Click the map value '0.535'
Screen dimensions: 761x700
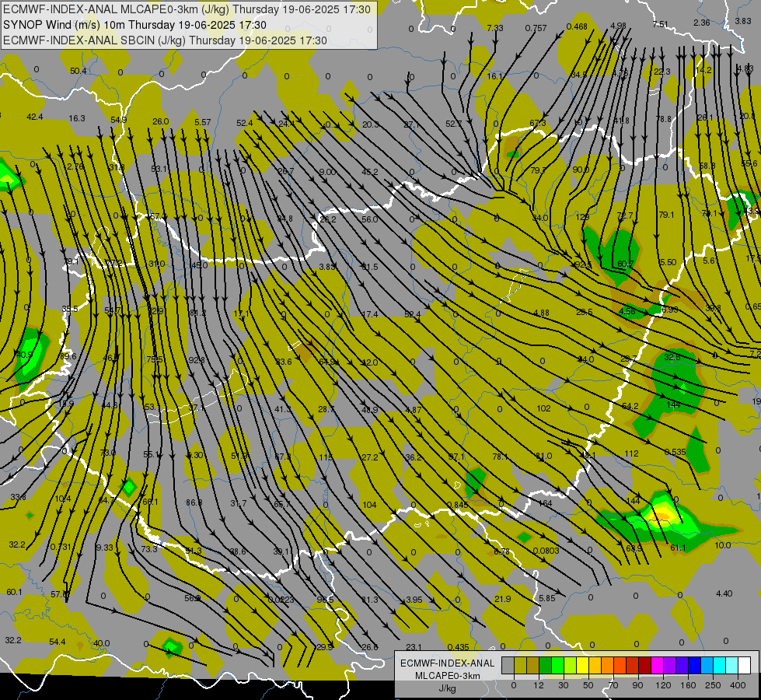(675, 452)
